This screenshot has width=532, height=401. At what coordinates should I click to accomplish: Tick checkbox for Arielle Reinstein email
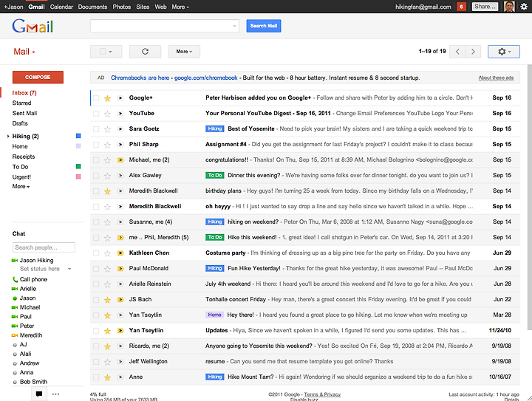point(96,284)
